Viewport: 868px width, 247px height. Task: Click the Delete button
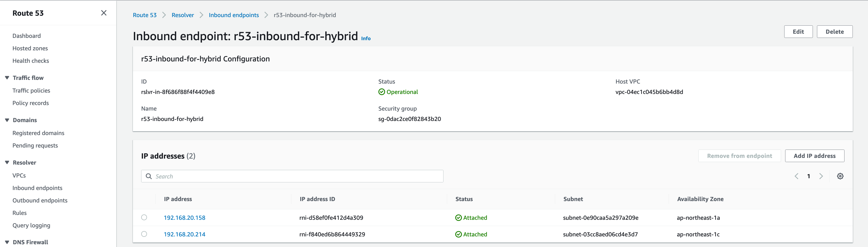835,32
